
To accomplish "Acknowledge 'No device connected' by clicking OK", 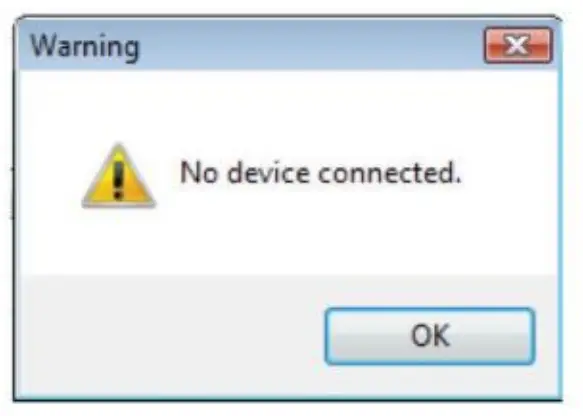I will 430,336.
